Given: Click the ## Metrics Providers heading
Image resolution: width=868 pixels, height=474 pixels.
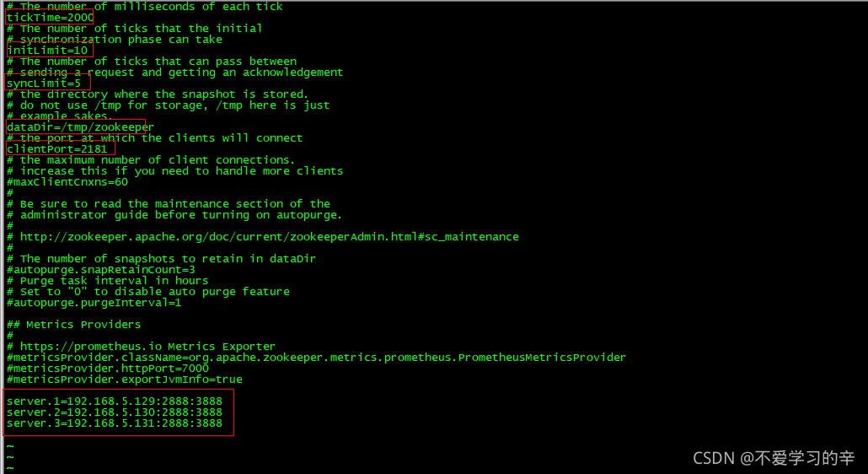Looking at the screenshot, I should [73, 325].
